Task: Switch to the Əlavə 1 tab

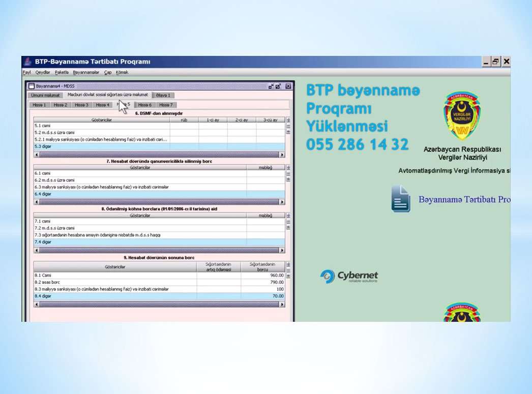Action: 163,95
